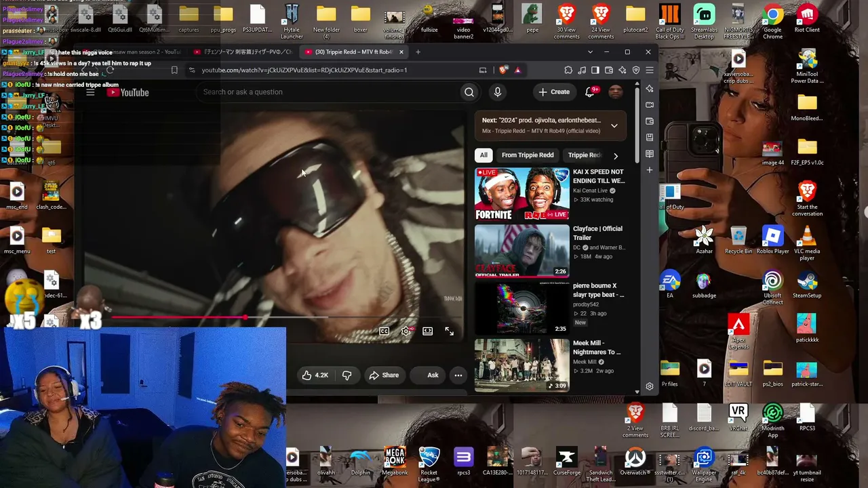Expand the Next up mix playlist
This screenshot has height=488, width=868.
(x=614, y=125)
